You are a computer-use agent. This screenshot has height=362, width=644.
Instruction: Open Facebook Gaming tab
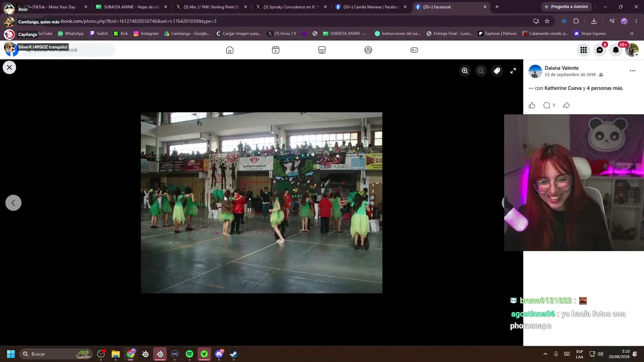[x=414, y=50]
